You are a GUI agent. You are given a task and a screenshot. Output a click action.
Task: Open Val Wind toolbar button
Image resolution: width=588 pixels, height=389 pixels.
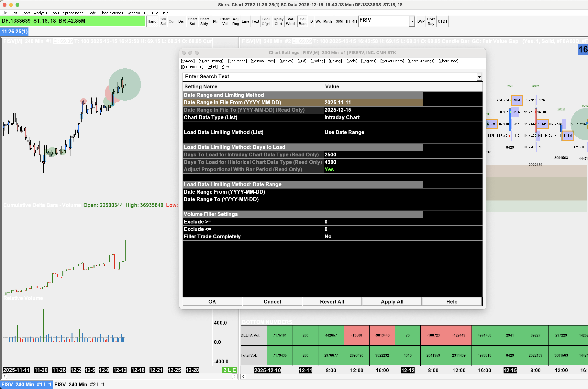tap(290, 21)
